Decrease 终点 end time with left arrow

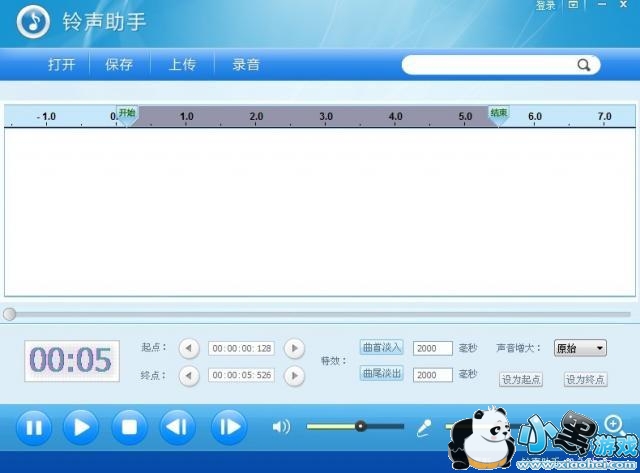(x=189, y=375)
